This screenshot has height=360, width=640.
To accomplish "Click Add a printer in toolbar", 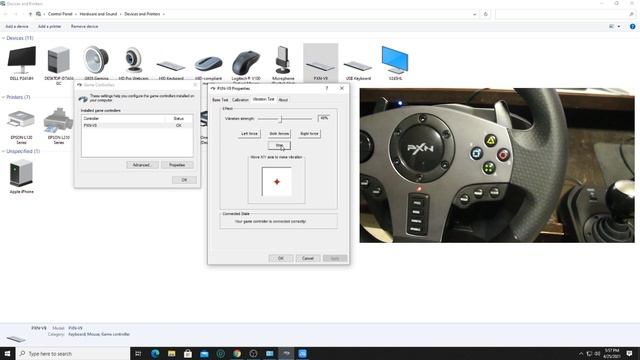I will pos(49,27).
